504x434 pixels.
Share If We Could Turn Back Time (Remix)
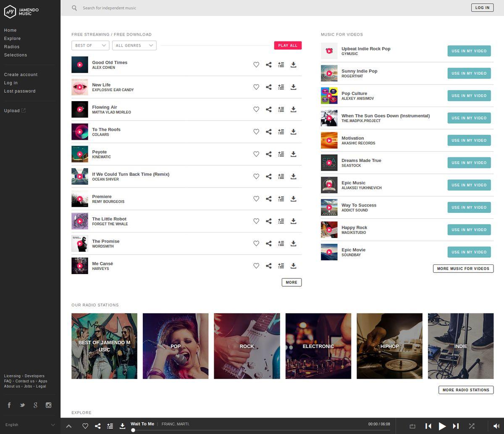[269, 176]
